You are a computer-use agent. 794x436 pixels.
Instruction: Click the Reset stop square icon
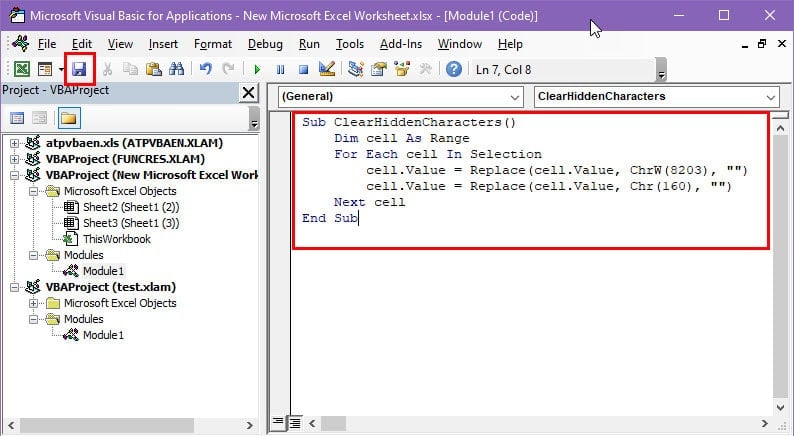[x=303, y=69]
